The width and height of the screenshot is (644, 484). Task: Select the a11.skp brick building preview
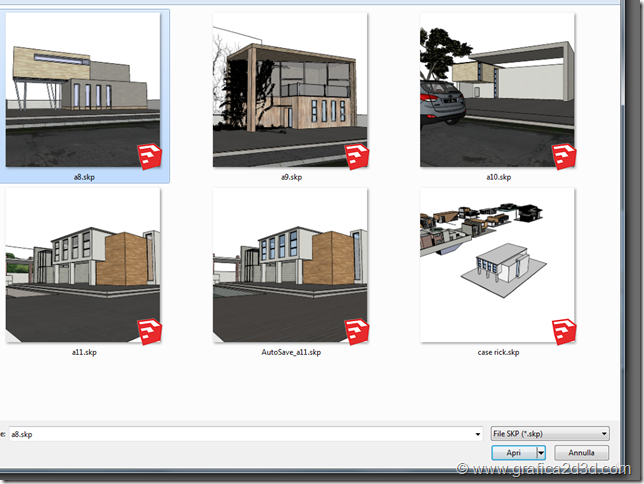click(x=82, y=265)
